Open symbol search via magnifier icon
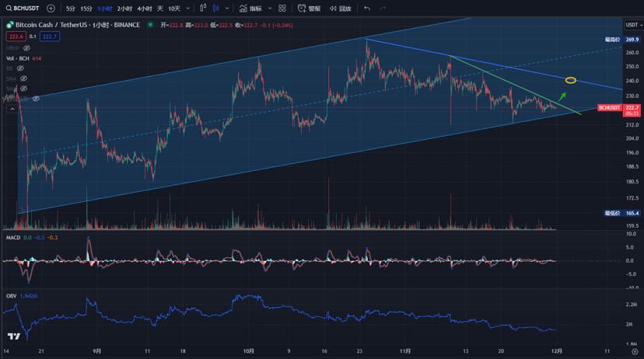Screen dimensions: 644x359 [x=9, y=9]
